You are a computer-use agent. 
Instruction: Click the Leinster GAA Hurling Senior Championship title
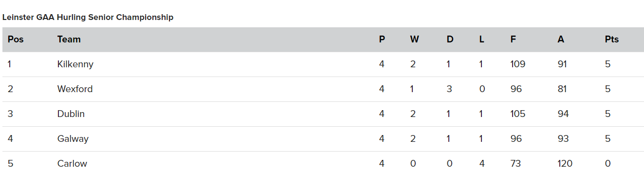(x=88, y=17)
